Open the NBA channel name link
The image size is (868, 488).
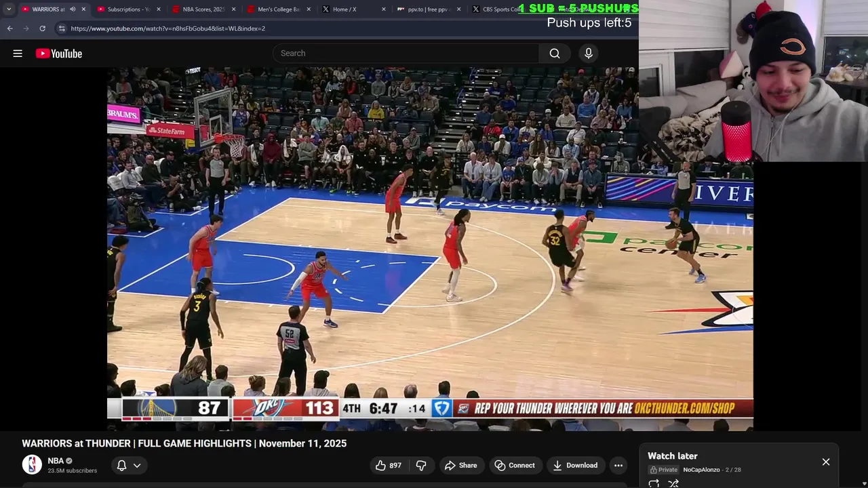click(56, 461)
